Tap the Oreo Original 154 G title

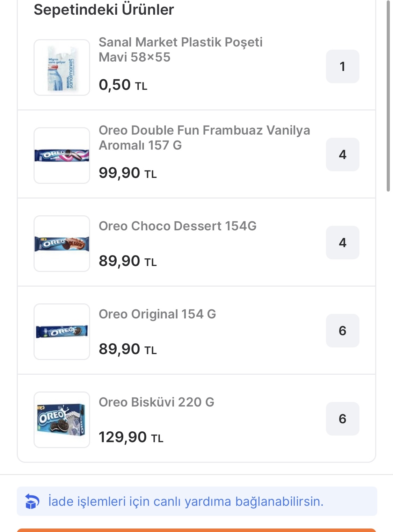click(x=157, y=314)
